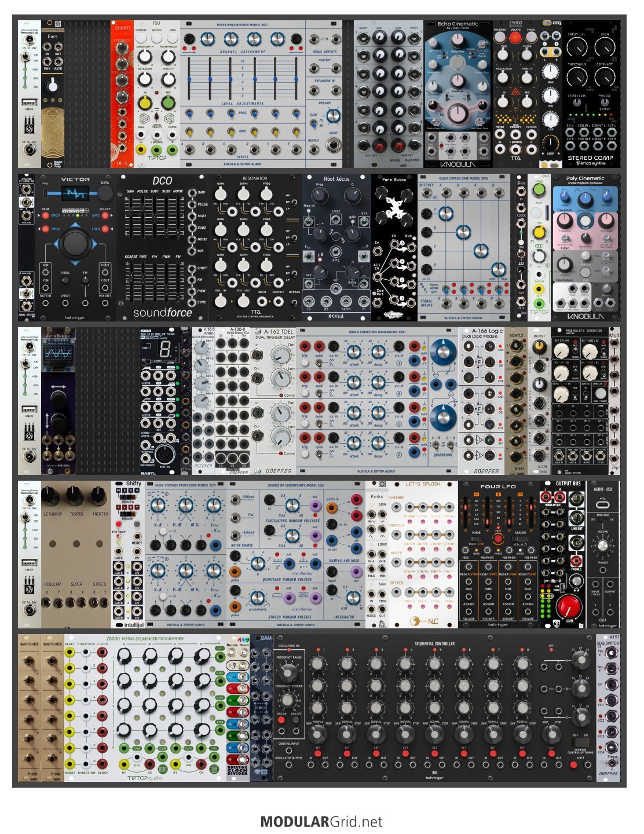
Task: Select the Poly Cinematic synthesizer module
Action: [x=586, y=248]
